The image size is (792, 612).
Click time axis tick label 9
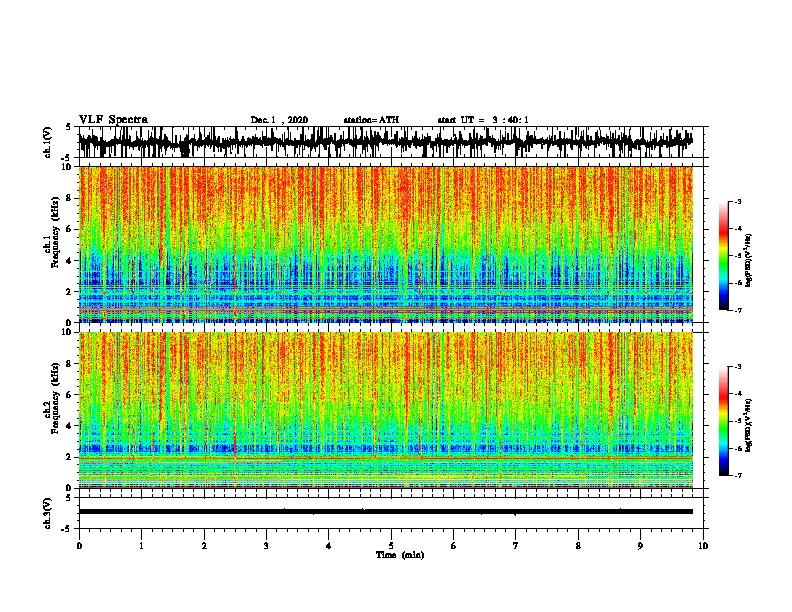(640, 546)
